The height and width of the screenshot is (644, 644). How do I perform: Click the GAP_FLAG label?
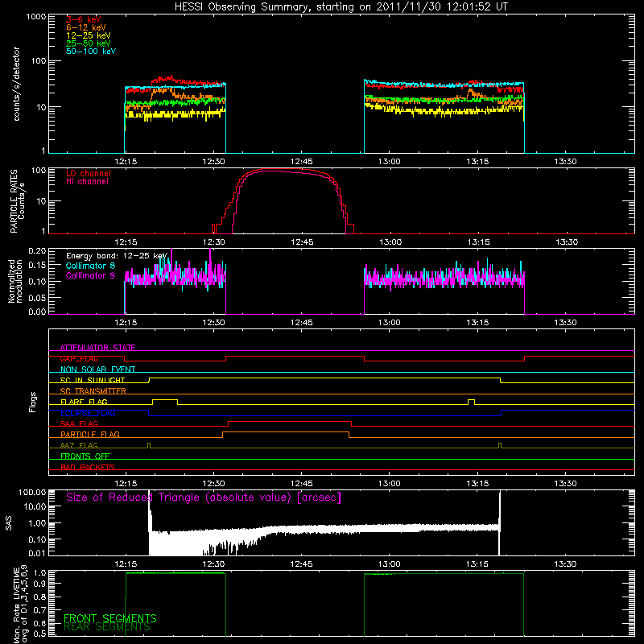point(79,358)
